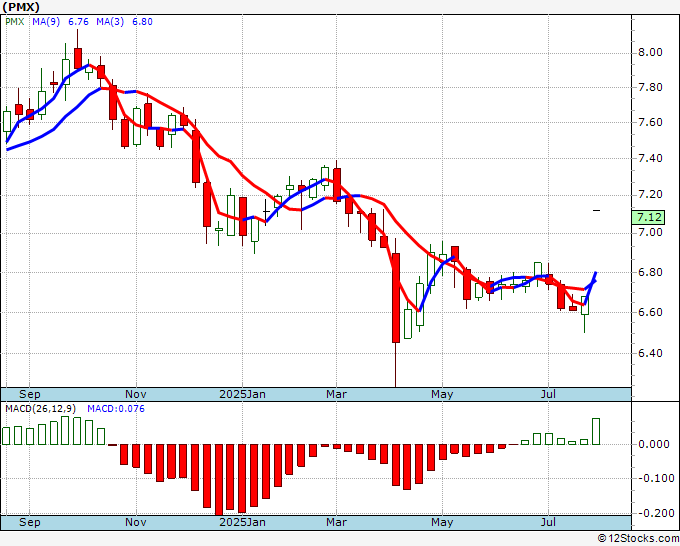680x546 pixels.
Task: Click the green PMX legend label
Action: [x=15, y=22]
